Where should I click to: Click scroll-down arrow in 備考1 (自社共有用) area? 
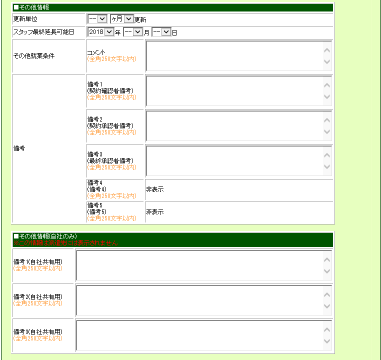(327, 271)
